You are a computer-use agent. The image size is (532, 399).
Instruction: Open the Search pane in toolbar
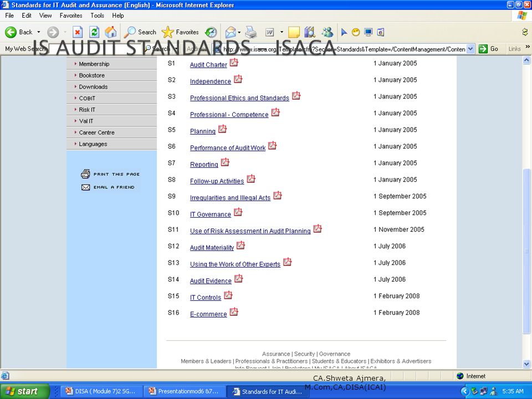pyautogui.click(x=140, y=32)
